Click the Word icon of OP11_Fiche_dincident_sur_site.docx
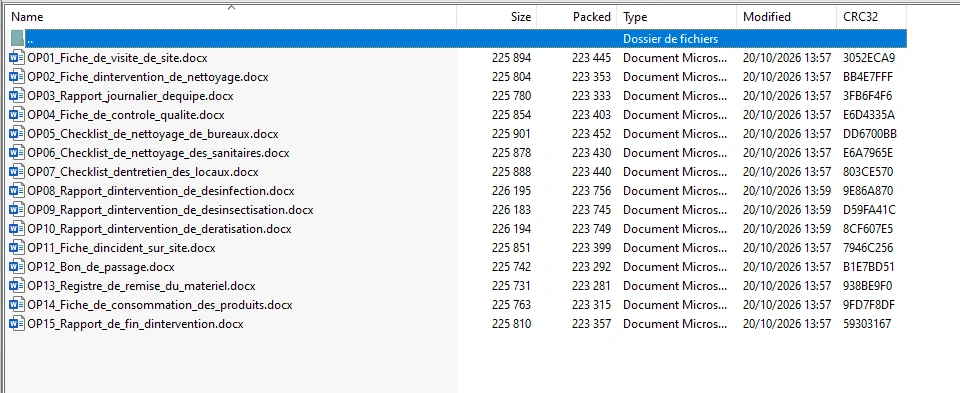The image size is (960, 393). [17, 248]
